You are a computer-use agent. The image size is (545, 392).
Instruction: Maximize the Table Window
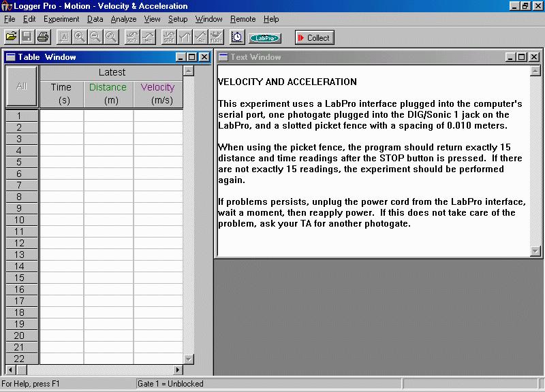(x=192, y=57)
